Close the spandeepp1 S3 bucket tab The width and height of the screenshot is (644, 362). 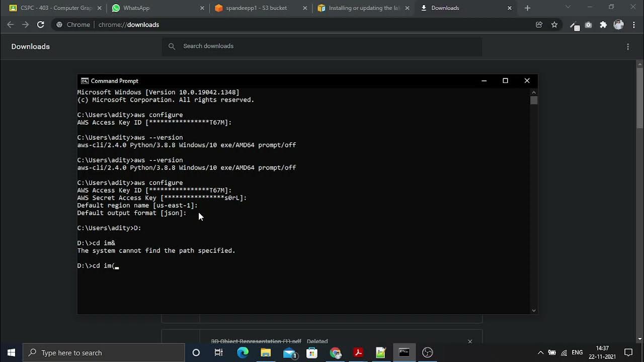pyautogui.click(x=305, y=8)
